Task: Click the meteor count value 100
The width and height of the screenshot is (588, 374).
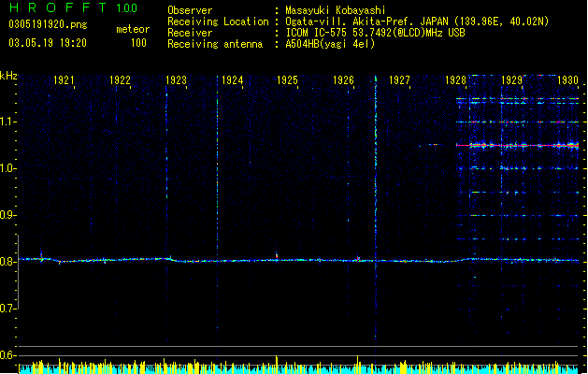Action: point(138,43)
